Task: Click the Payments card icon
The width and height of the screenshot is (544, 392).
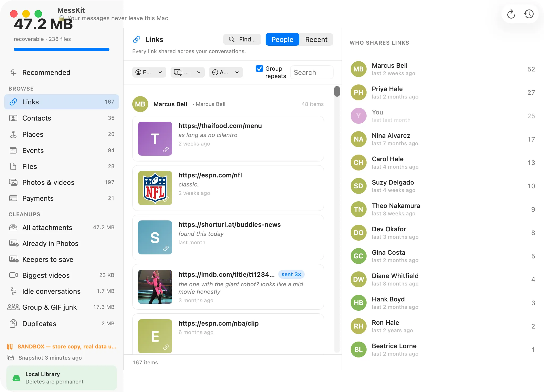Action: pos(13,198)
